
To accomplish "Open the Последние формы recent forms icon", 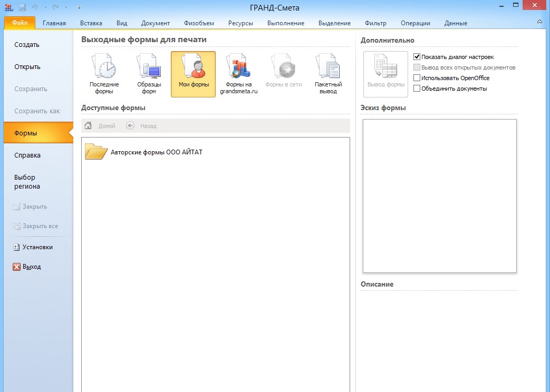I will pos(104,74).
